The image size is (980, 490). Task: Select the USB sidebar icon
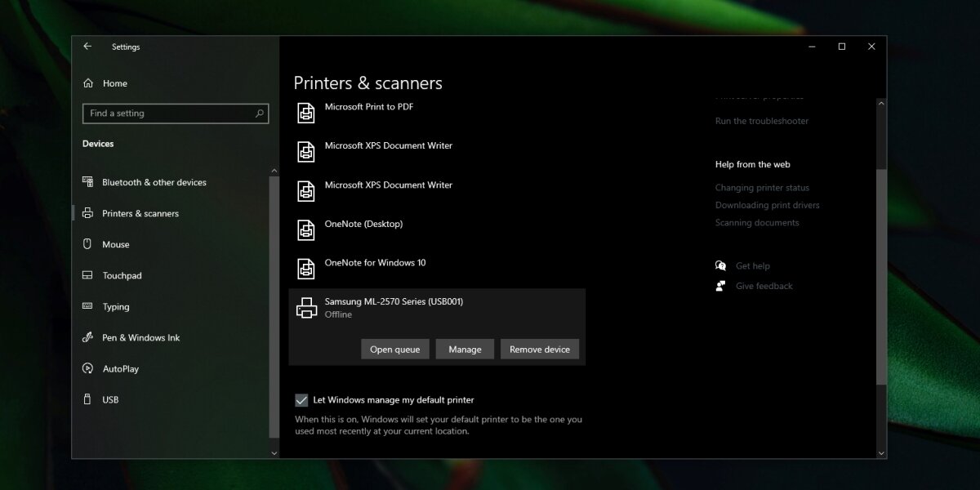87,399
